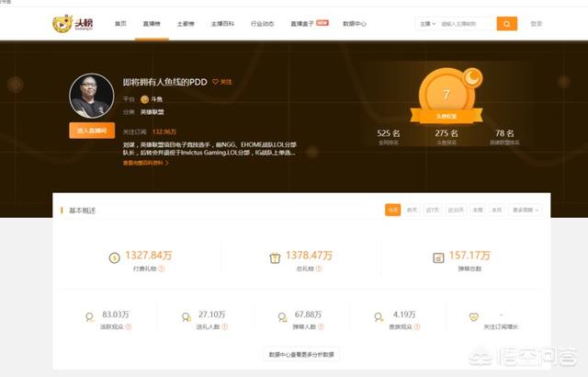Click info icon next to 付费礼物
The image size is (588, 377).
tap(162, 269)
